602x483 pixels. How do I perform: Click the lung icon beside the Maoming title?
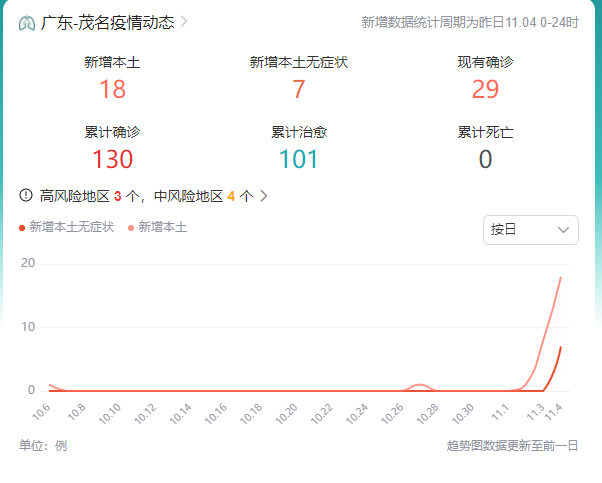(27, 22)
